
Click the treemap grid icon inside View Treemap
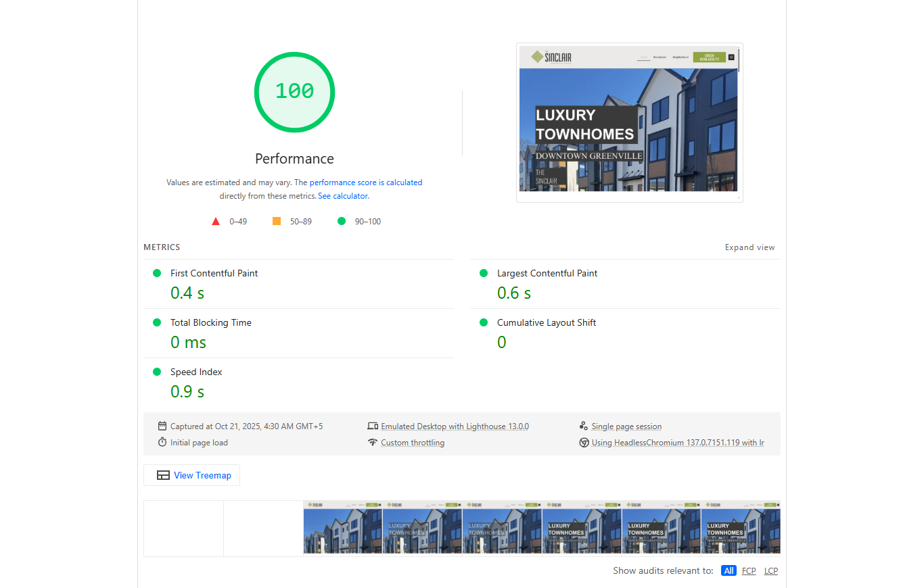click(x=163, y=475)
